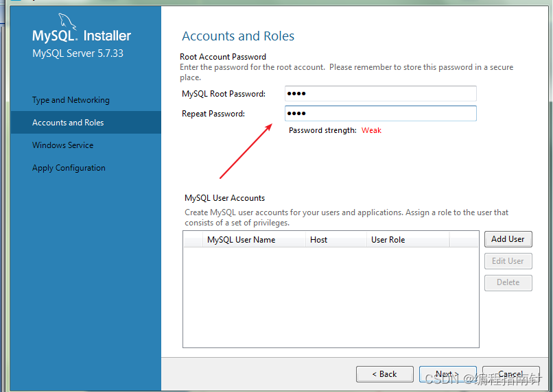Click the Repeat Password label
The width and height of the screenshot is (553, 392).
point(213,114)
